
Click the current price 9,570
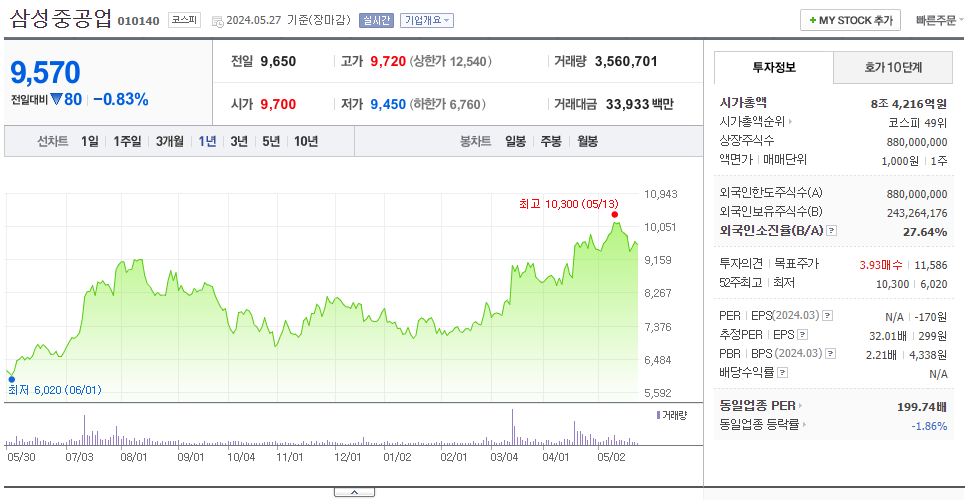pos(45,73)
